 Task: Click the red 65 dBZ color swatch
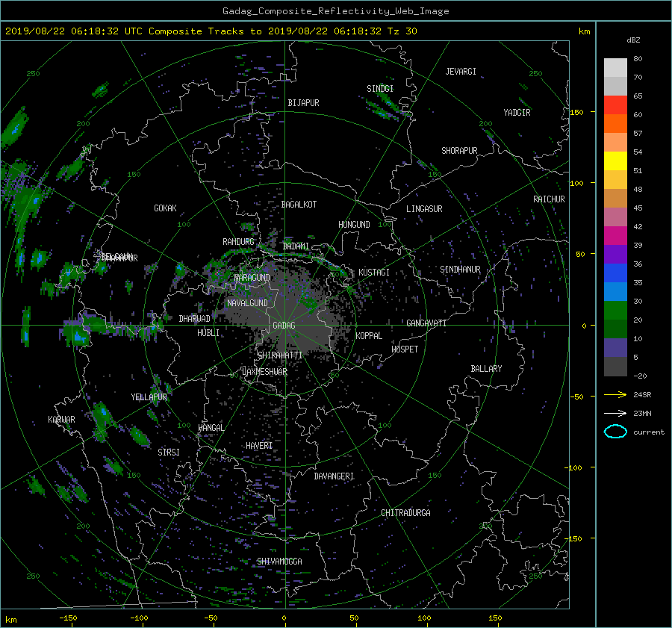(615, 105)
